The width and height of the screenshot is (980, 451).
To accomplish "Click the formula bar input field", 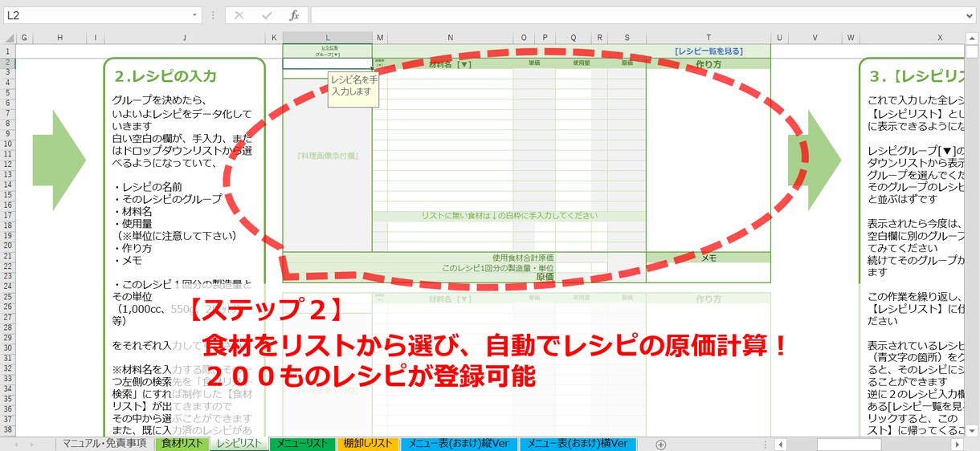I will [637, 15].
